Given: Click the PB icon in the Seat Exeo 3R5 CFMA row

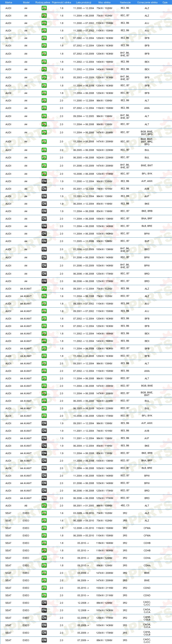Looking at the screenshot, I should 44,536.
